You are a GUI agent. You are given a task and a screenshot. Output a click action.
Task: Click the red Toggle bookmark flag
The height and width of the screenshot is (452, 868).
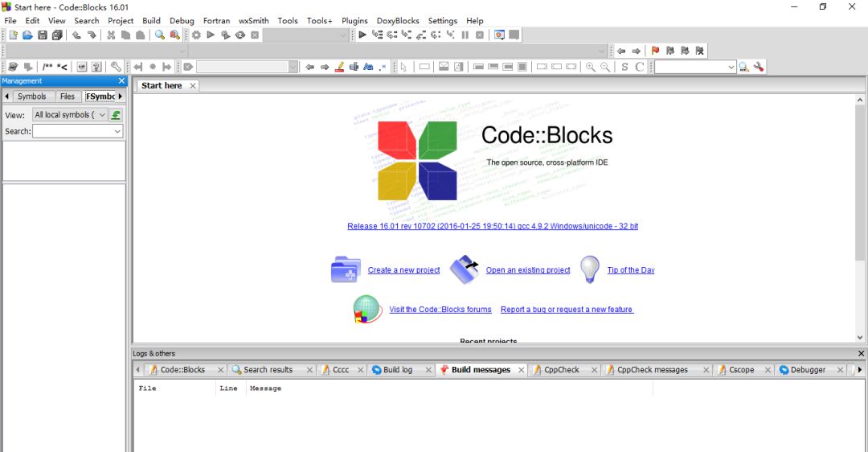coord(656,51)
